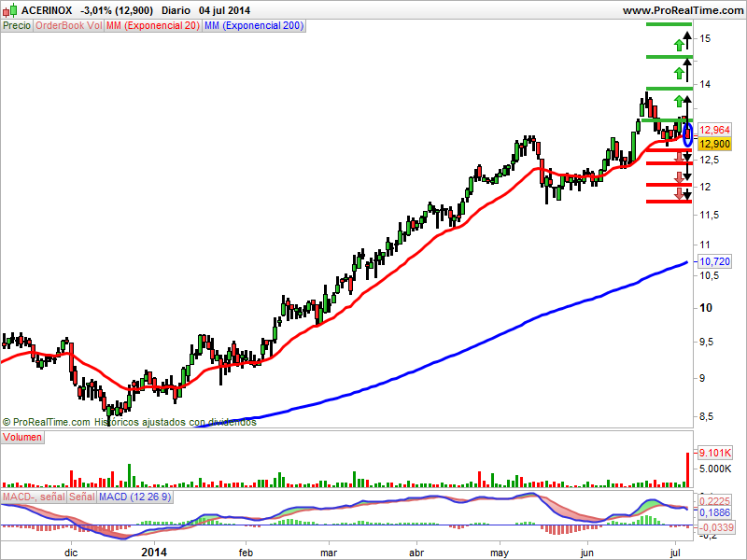The width and height of the screenshot is (747, 560).
Task: Click the 11,5 price axis label
Action: 710,216
